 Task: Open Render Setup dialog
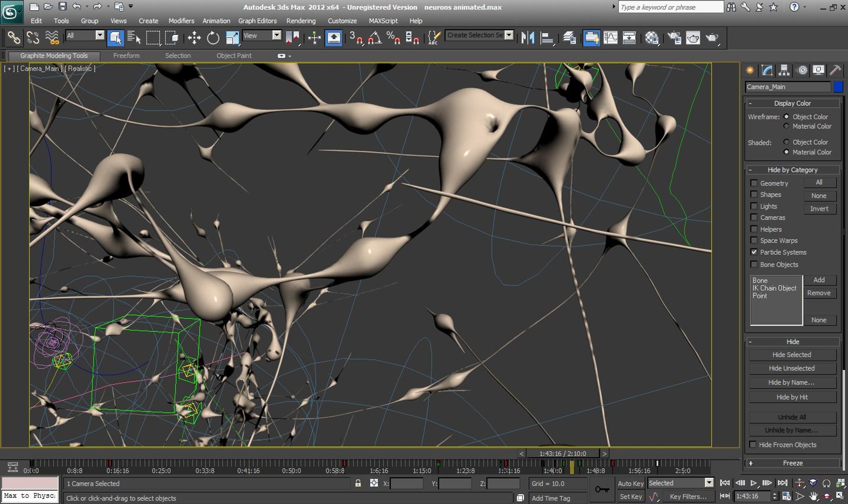coord(674,37)
